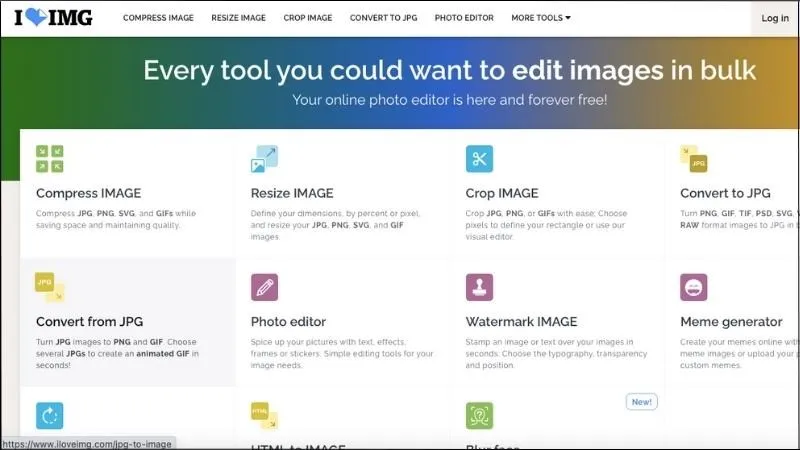Click the Watermark IMAGE stamp icon
This screenshot has width=800, height=450.
click(479, 288)
